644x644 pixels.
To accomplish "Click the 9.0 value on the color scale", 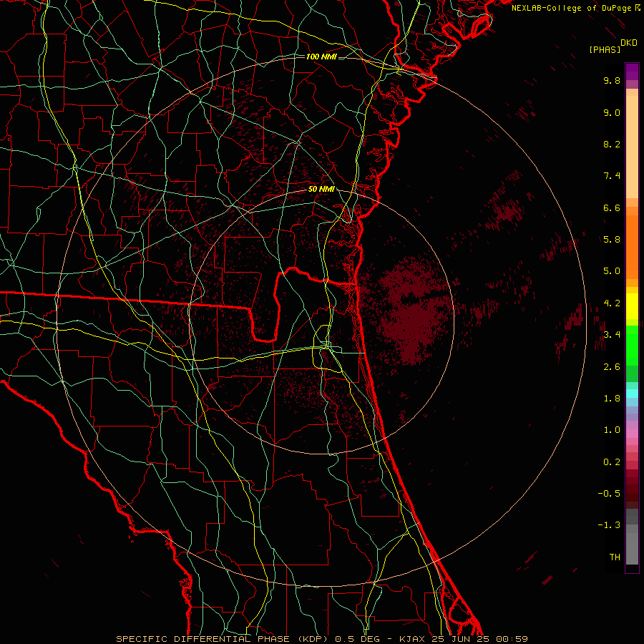I will click(x=612, y=112).
